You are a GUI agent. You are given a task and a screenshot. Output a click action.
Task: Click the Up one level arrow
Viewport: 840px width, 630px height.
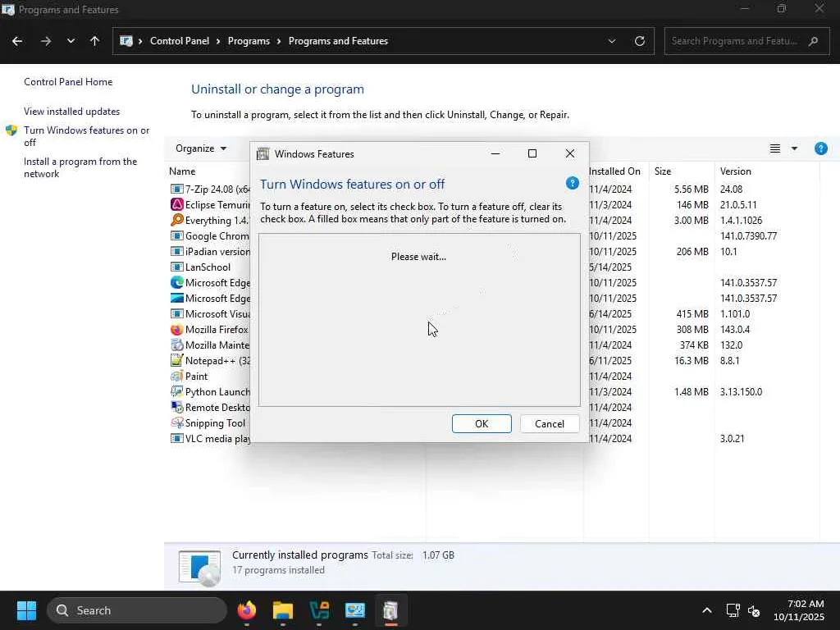[95, 41]
